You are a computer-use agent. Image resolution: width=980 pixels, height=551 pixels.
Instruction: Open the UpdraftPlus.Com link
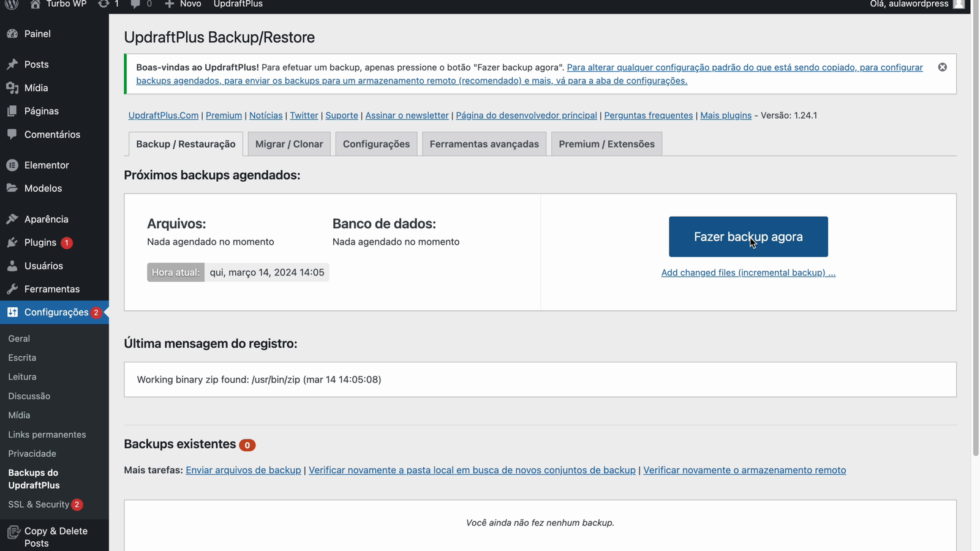tap(164, 115)
